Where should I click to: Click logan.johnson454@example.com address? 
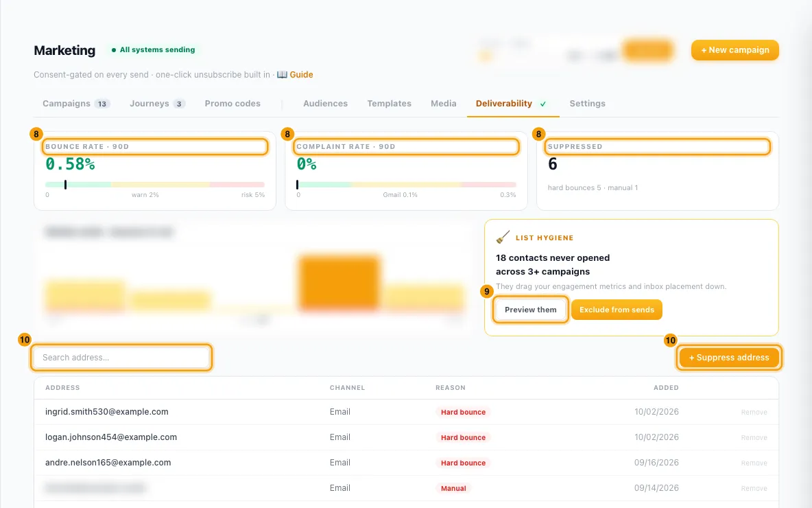click(x=111, y=437)
